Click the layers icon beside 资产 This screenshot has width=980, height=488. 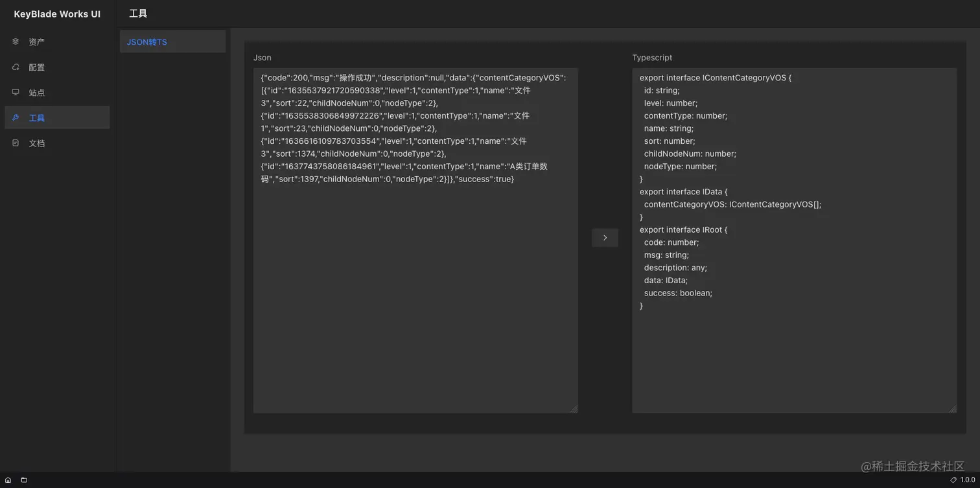pyautogui.click(x=16, y=41)
